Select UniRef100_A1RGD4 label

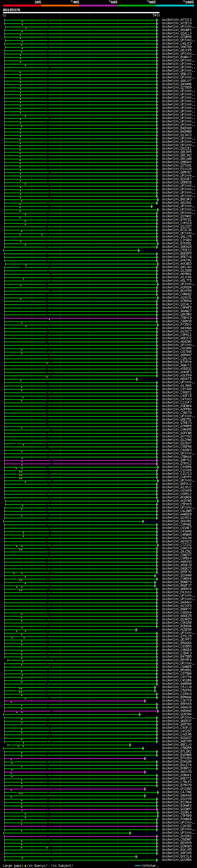click(x=177, y=287)
